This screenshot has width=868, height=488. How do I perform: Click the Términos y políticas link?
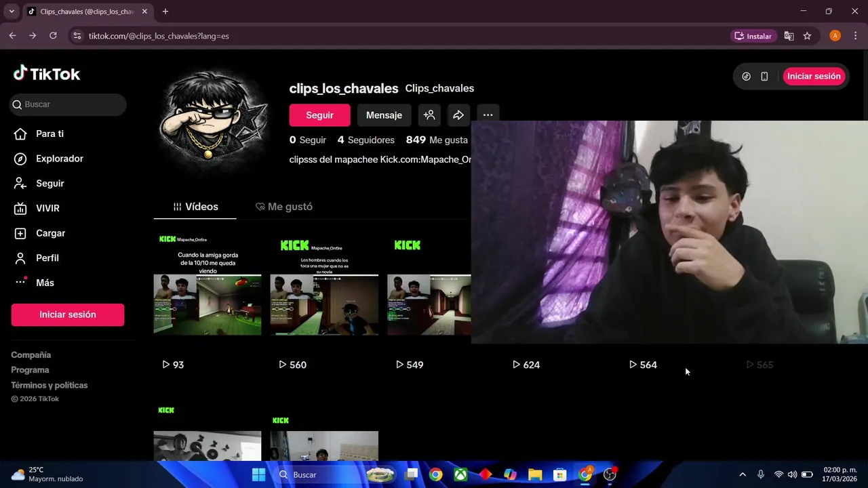tap(50, 385)
